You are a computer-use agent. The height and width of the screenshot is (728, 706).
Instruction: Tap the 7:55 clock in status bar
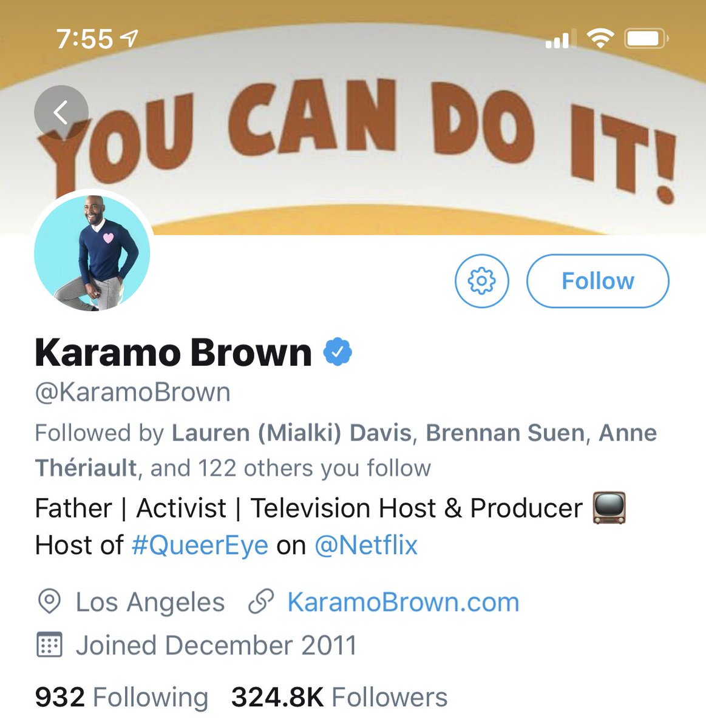[84, 39]
